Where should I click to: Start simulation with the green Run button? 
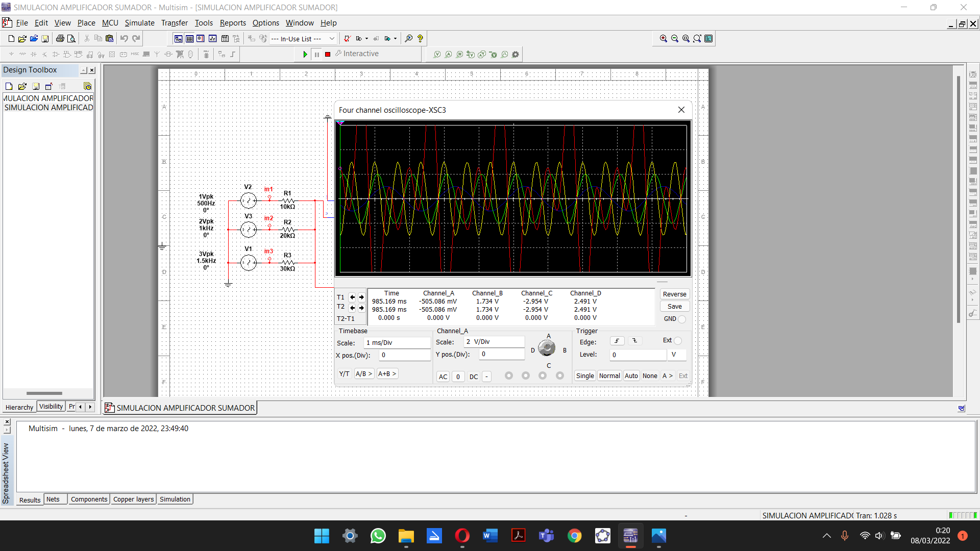(305, 54)
